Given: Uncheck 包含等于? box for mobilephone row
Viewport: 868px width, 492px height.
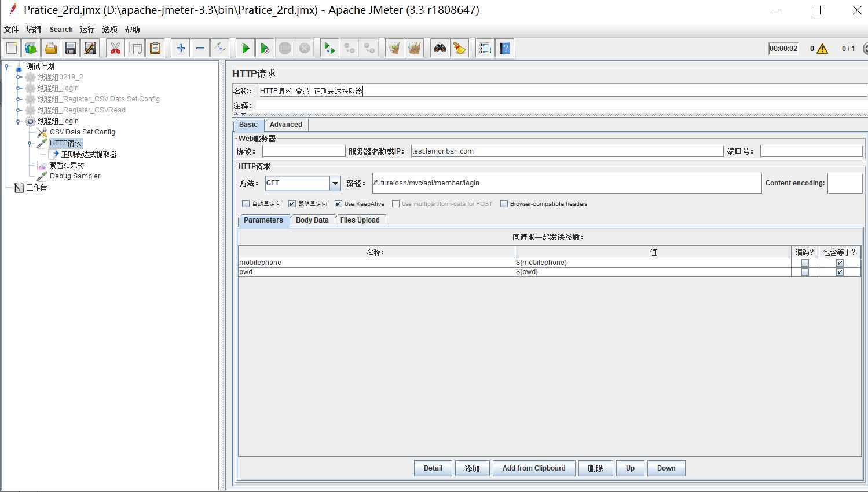Looking at the screenshot, I should [x=840, y=263].
